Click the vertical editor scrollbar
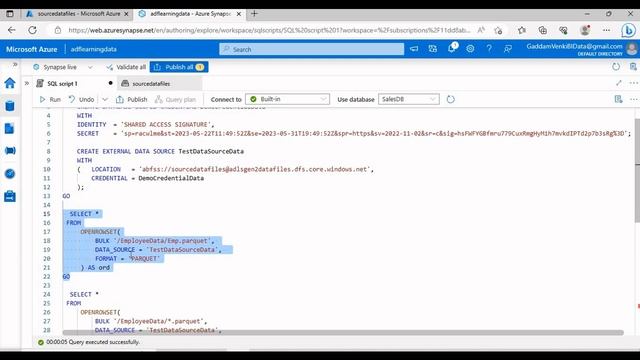 [637, 171]
